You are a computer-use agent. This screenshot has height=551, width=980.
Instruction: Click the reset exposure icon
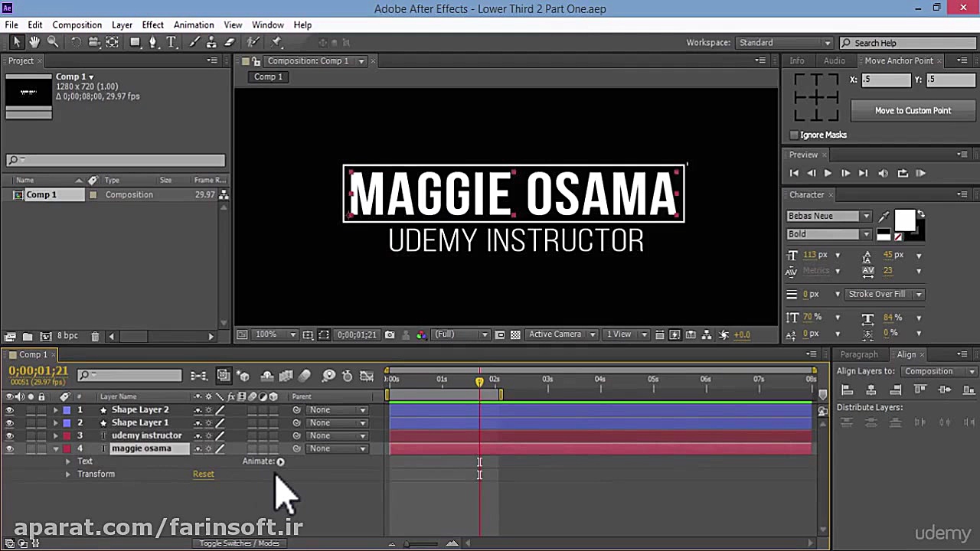tap(724, 334)
